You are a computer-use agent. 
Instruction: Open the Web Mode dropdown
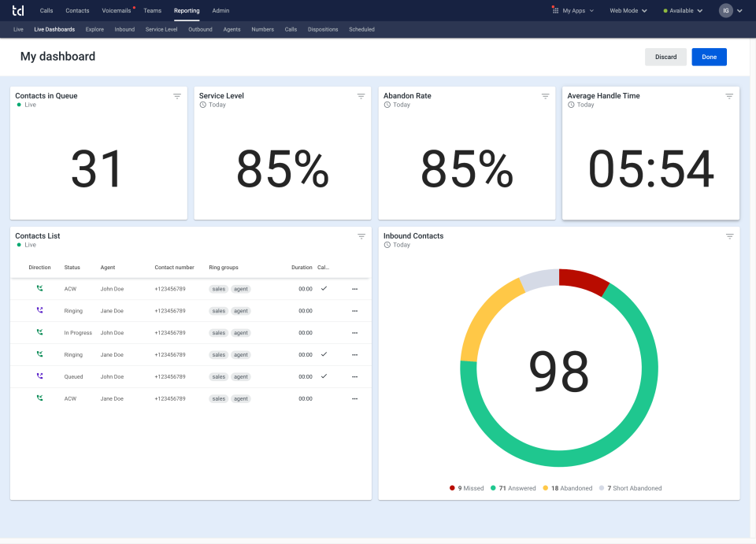628,10
